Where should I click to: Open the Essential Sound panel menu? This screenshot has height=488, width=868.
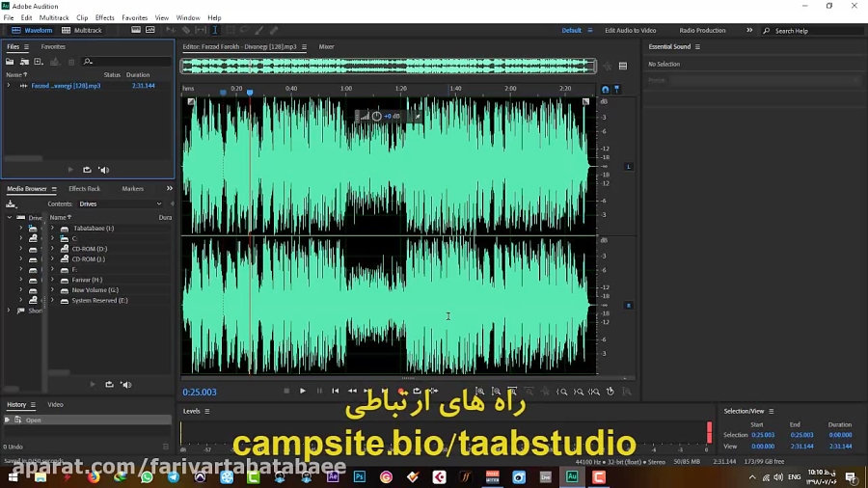(697, 47)
